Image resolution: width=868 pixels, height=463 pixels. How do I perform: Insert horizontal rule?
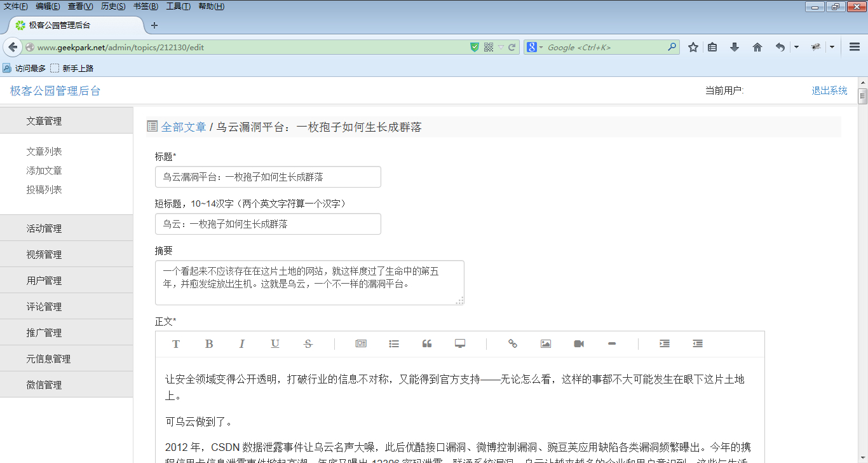pos(612,343)
